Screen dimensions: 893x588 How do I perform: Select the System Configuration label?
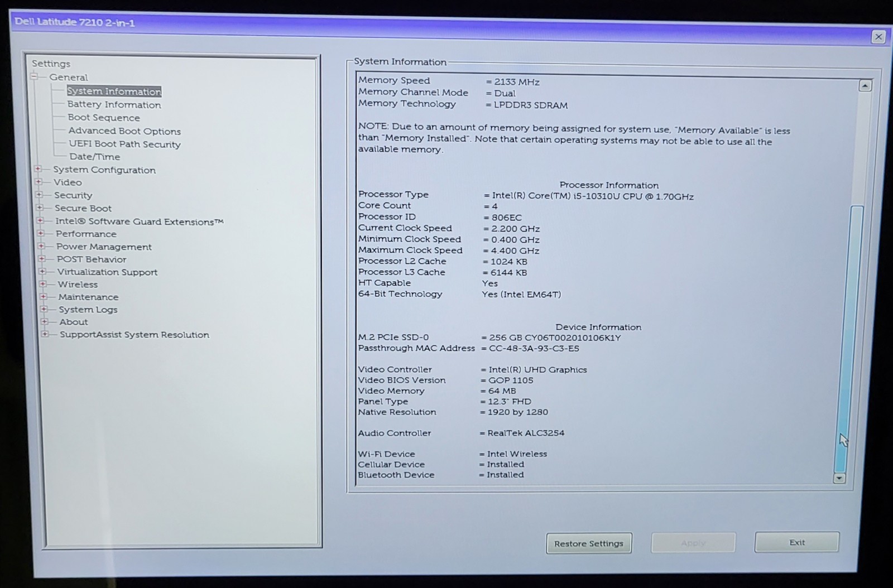[104, 170]
